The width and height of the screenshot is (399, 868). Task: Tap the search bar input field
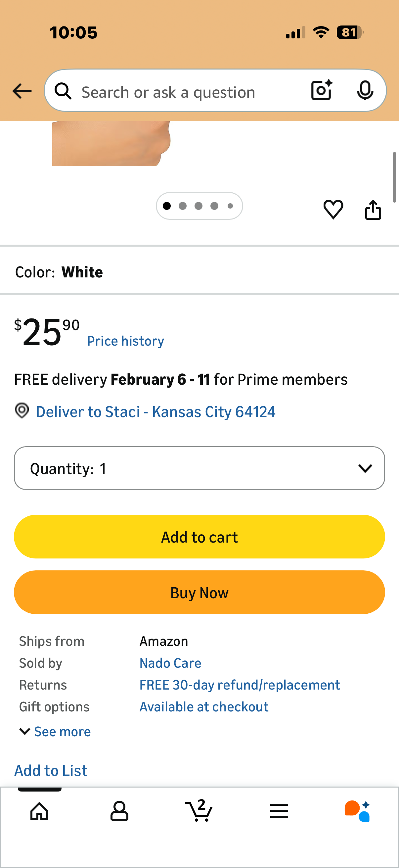pyautogui.click(x=189, y=91)
